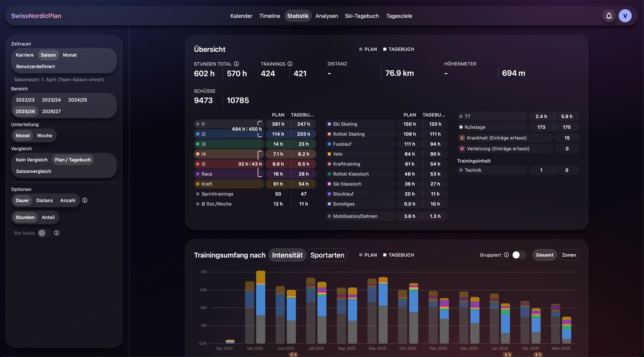Click illness marker under Feb. 2026
Viewport: 644px width, 357px height.
pos(538,355)
